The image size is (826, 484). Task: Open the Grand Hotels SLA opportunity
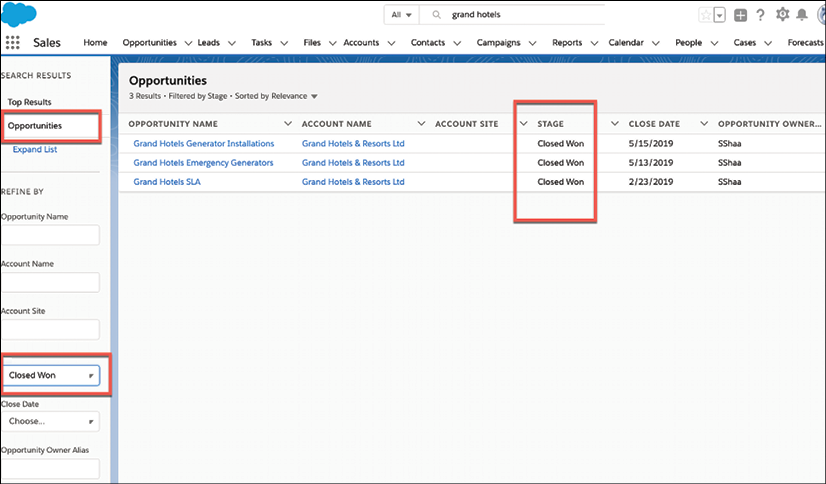click(167, 182)
